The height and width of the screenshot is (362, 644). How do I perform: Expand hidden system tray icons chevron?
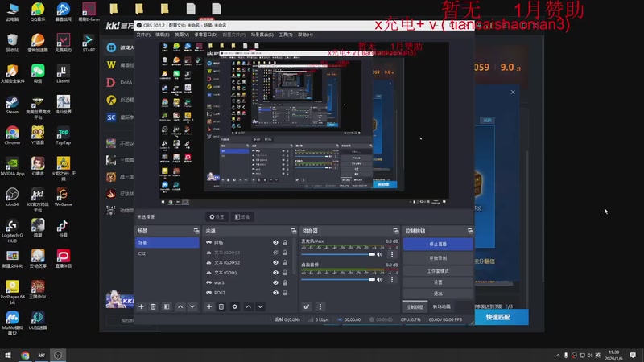click(x=558, y=356)
